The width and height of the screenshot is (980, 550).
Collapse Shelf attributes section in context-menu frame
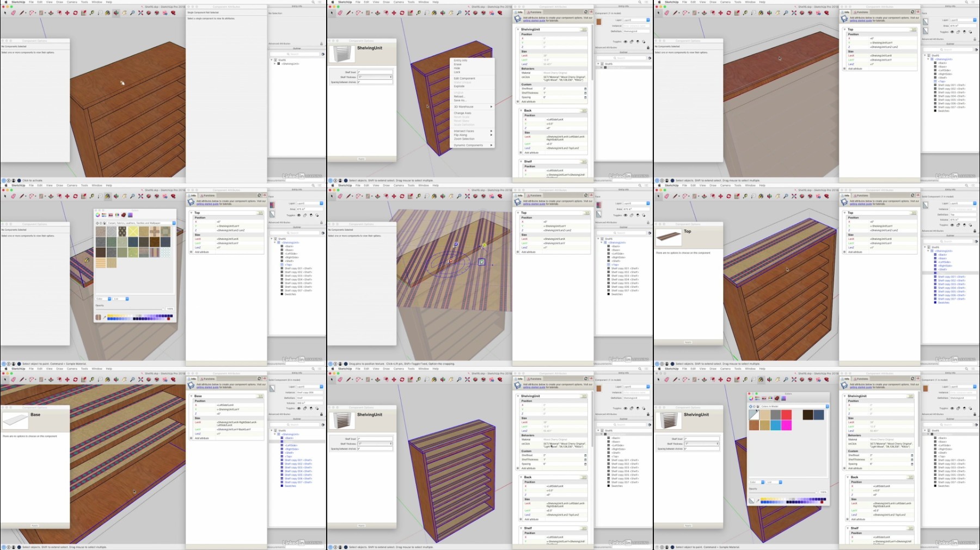point(522,162)
